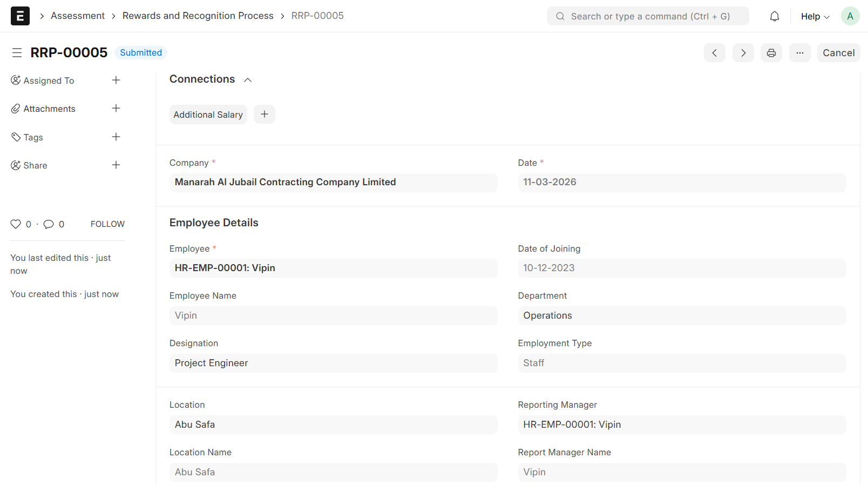This screenshot has width=868, height=485.
Task: Add a new tag plus icon
Action: click(116, 137)
